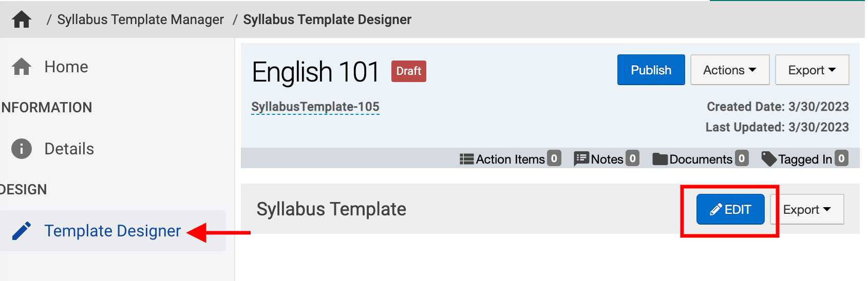868x281 pixels.
Task: Open the Syllabus Template Export dropdown
Action: (x=807, y=209)
